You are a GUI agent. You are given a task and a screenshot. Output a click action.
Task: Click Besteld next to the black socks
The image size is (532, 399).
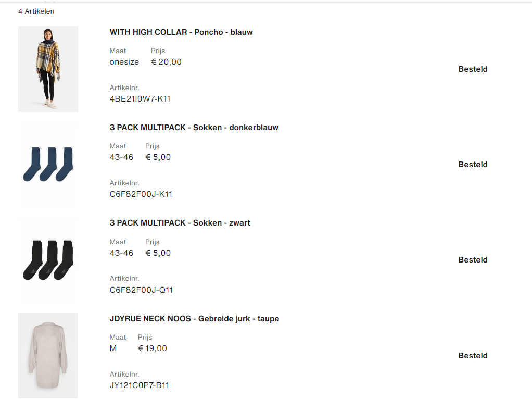[x=472, y=259]
